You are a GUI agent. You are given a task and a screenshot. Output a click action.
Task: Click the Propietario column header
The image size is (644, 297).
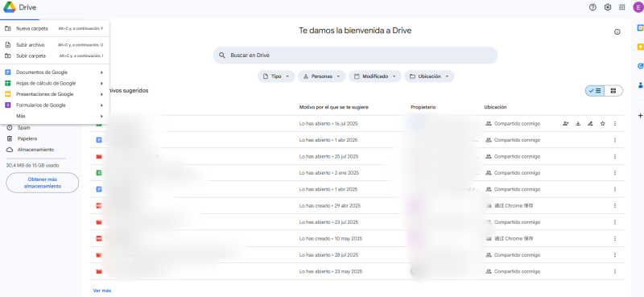423,107
